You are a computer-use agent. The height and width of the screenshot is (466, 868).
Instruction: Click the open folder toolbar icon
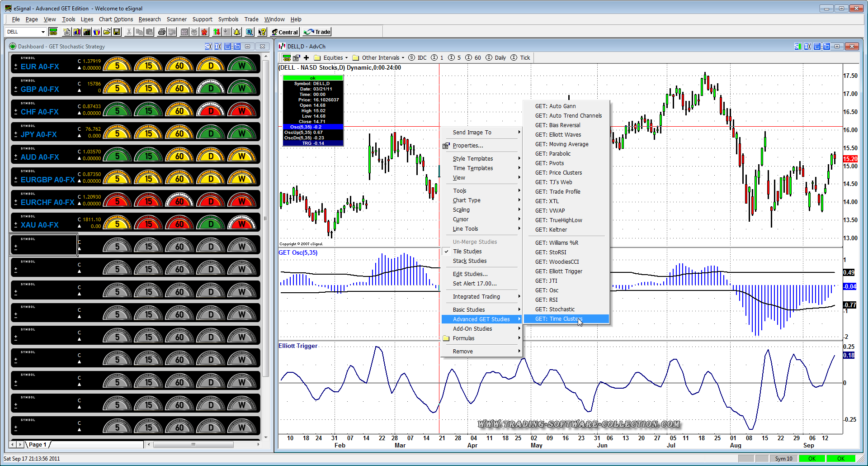tap(107, 32)
